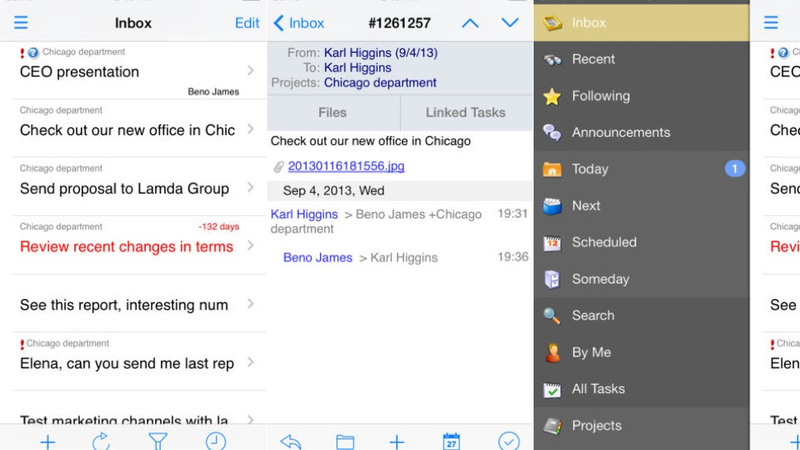800x450 pixels.
Task: Click the By Me person icon in sidebar
Action: tap(552, 353)
